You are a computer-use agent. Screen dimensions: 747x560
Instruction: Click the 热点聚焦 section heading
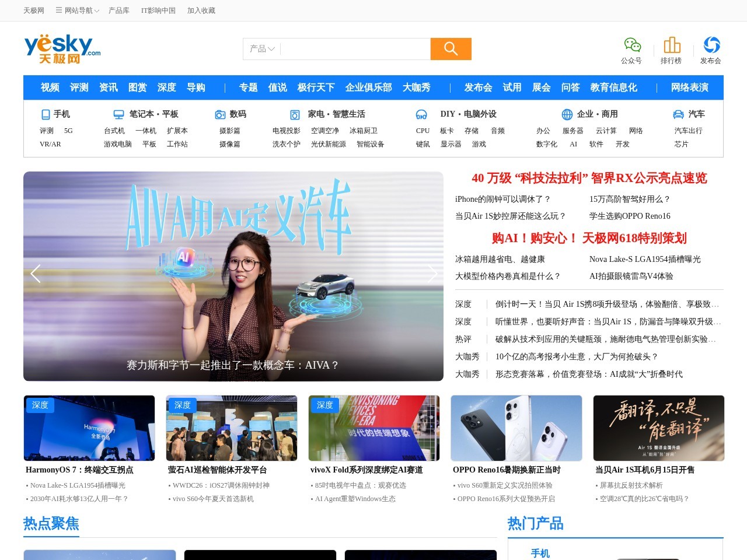(x=51, y=524)
